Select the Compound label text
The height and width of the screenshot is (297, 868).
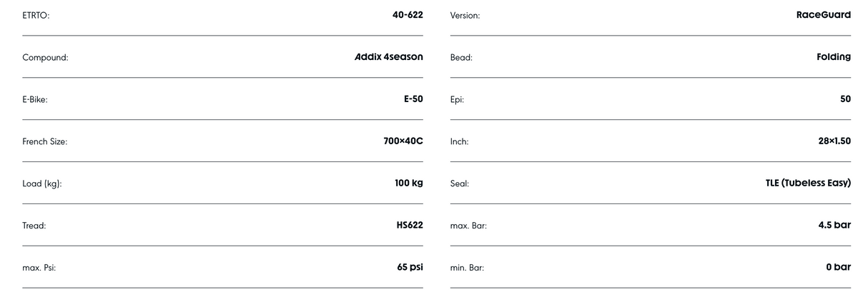(45, 58)
